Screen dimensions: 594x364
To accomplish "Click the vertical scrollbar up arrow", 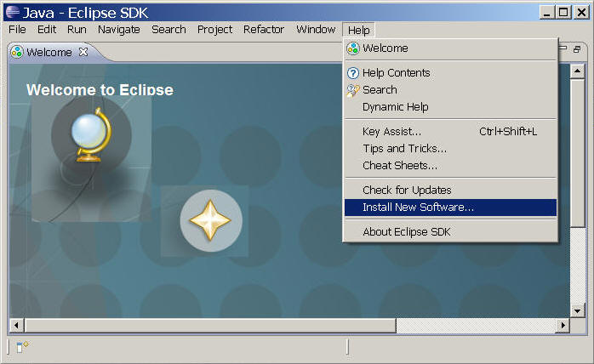I will [x=577, y=71].
